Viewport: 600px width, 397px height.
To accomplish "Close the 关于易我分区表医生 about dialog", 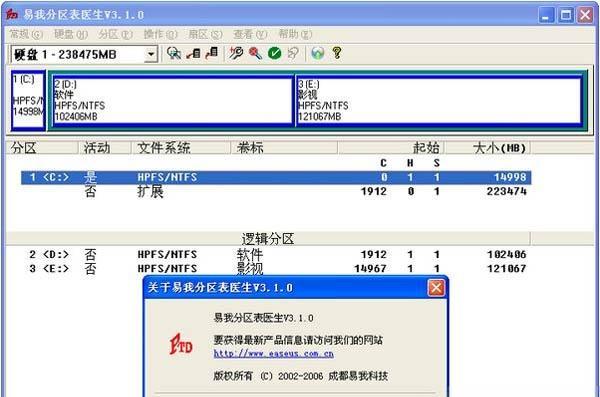I will [436, 288].
